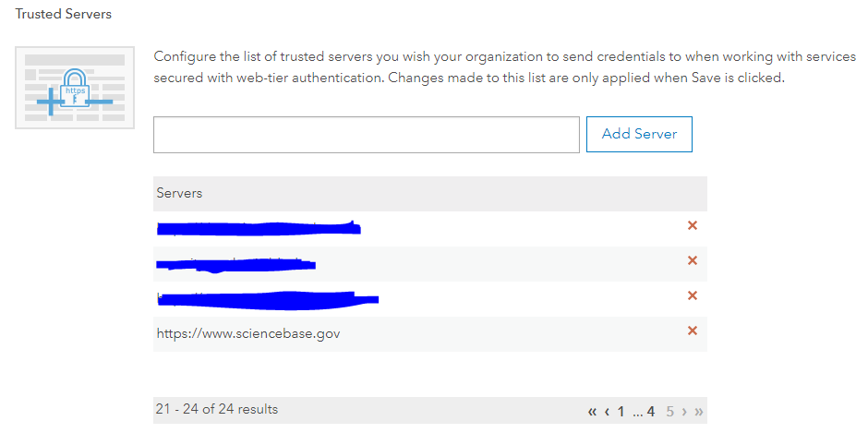The height and width of the screenshot is (445, 868).
Task: Remove the first server in the list
Action: [693, 226]
